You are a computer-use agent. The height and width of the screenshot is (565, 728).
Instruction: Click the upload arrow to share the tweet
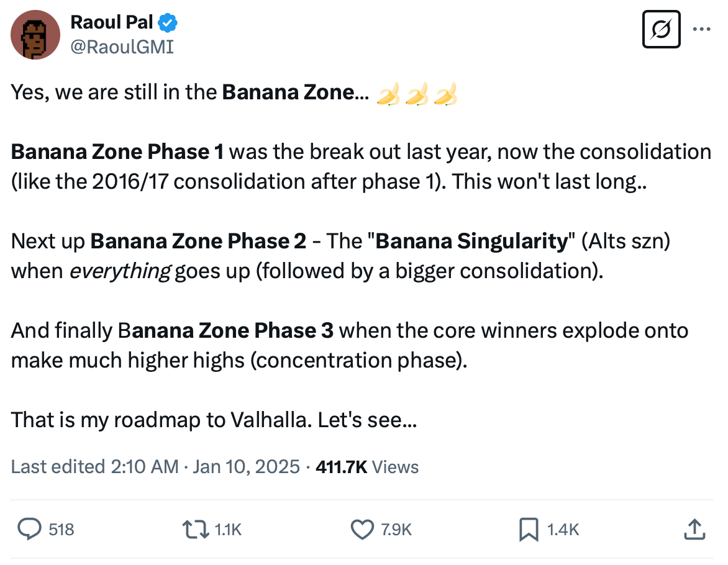pos(694,530)
